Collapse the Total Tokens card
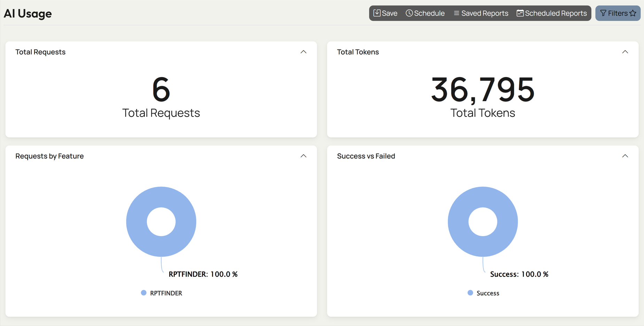The image size is (644, 326). click(x=625, y=52)
